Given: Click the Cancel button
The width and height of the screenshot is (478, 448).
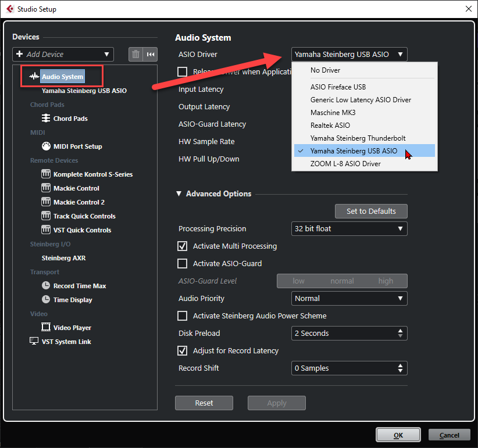Looking at the screenshot, I should pyautogui.click(x=450, y=435).
